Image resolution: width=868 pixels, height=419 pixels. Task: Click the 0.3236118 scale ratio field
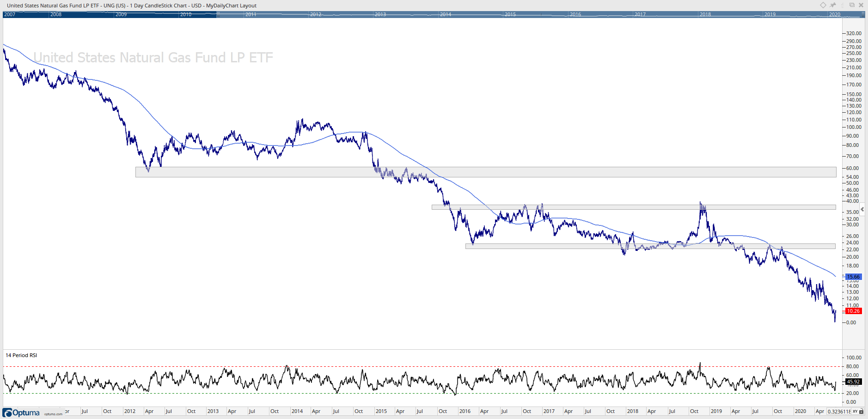839,412
